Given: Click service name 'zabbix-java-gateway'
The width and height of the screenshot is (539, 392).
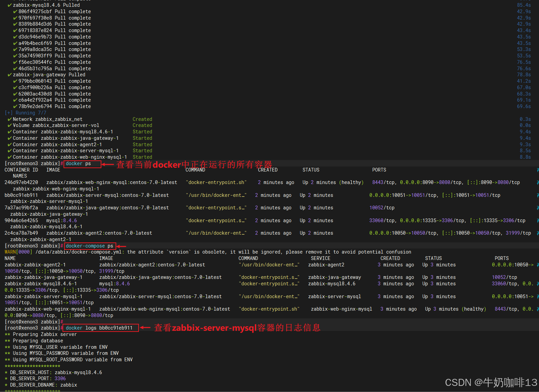Looking at the screenshot, I should coord(335,277).
